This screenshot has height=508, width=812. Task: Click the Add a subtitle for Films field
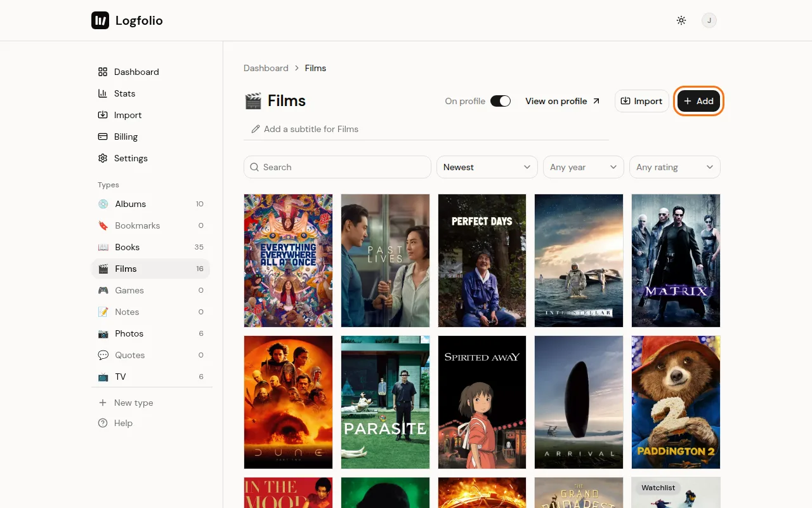pyautogui.click(x=426, y=129)
